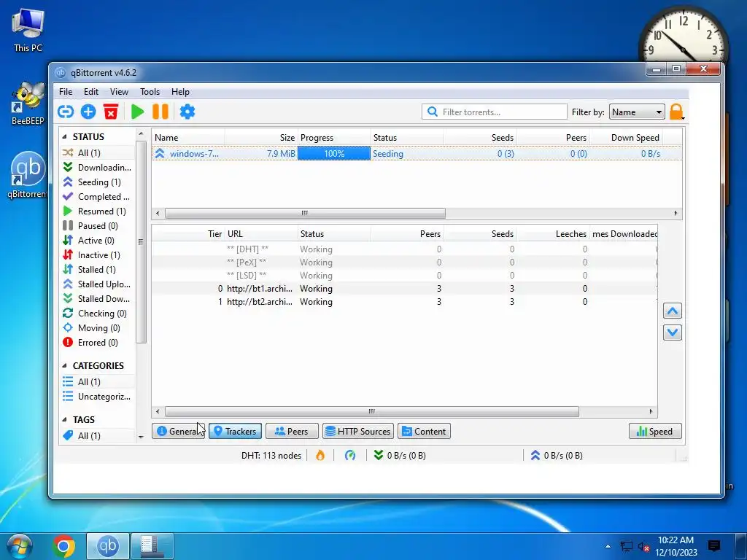The image size is (747, 560).
Task: Select the http://bt2.archi tracker row
Action: point(404,302)
